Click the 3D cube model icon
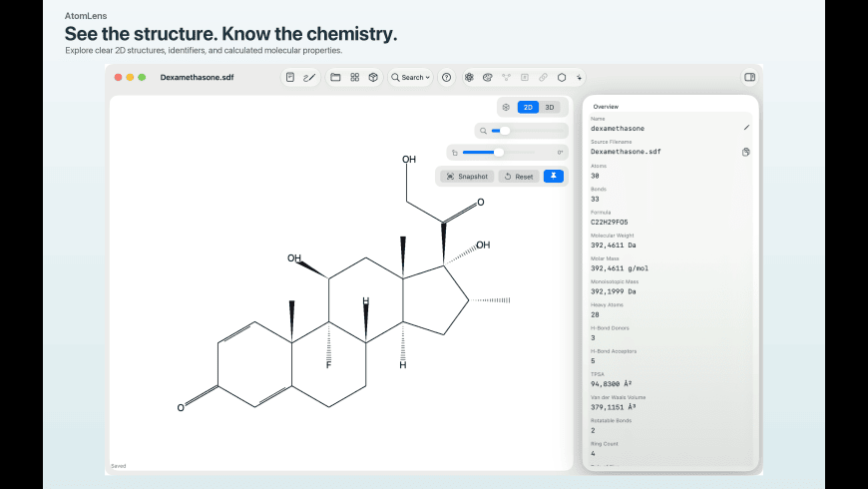Image resolution: width=868 pixels, height=489 pixels. pos(373,78)
